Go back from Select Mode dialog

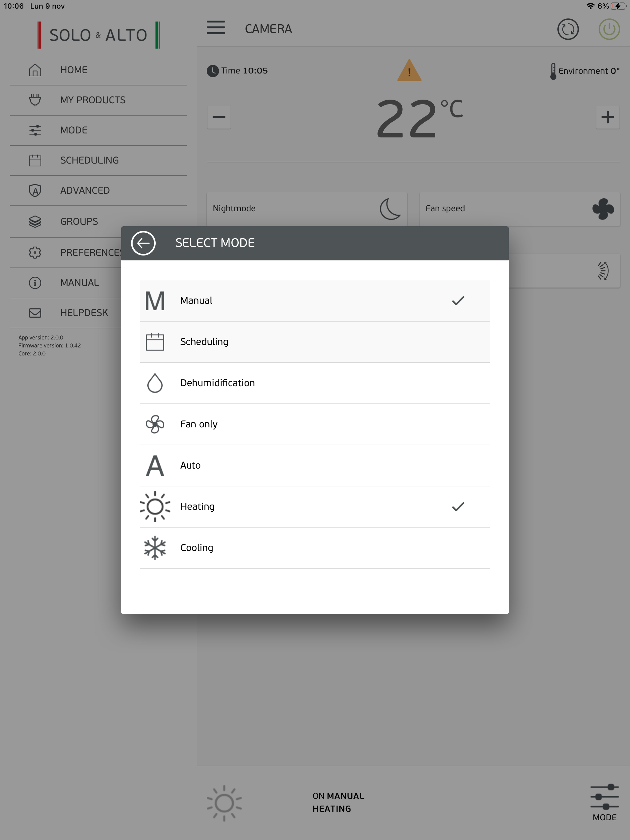point(143,243)
